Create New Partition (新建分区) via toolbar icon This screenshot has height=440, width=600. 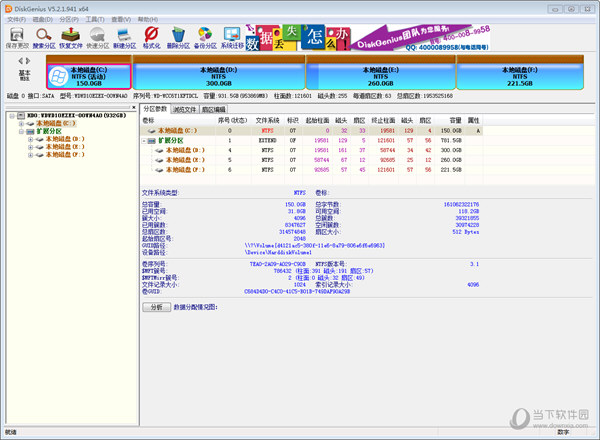124,38
